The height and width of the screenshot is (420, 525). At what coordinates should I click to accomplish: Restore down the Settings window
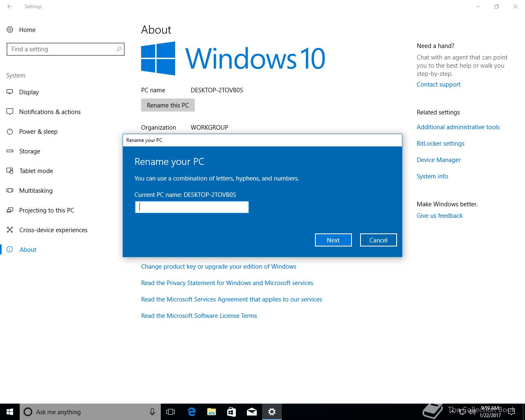click(x=497, y=7)
